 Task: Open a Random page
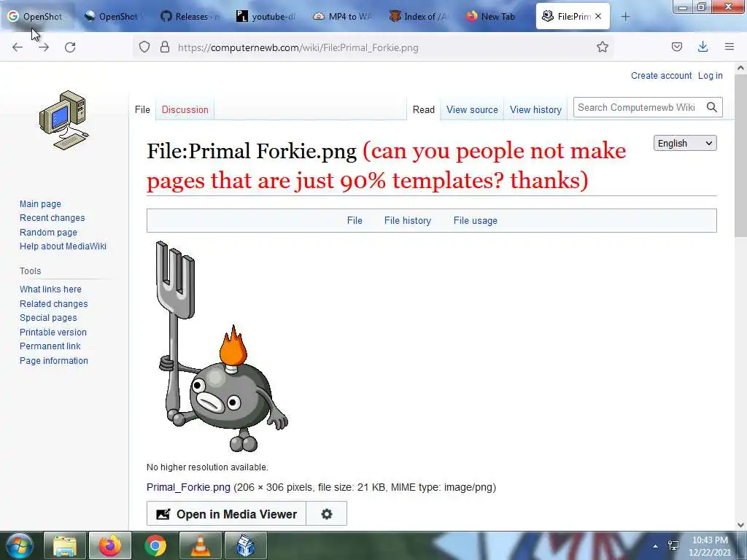coord(48,233)
